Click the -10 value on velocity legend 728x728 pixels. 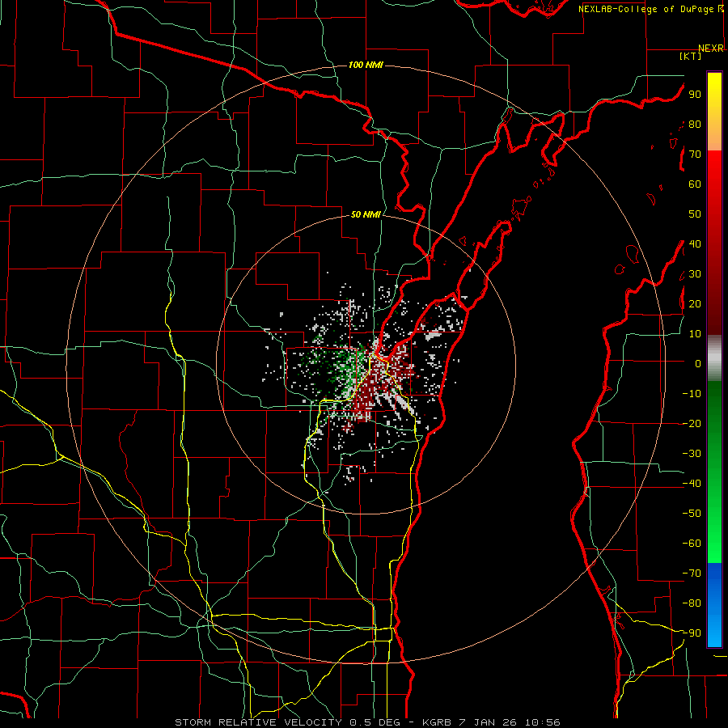coord(692,394)
